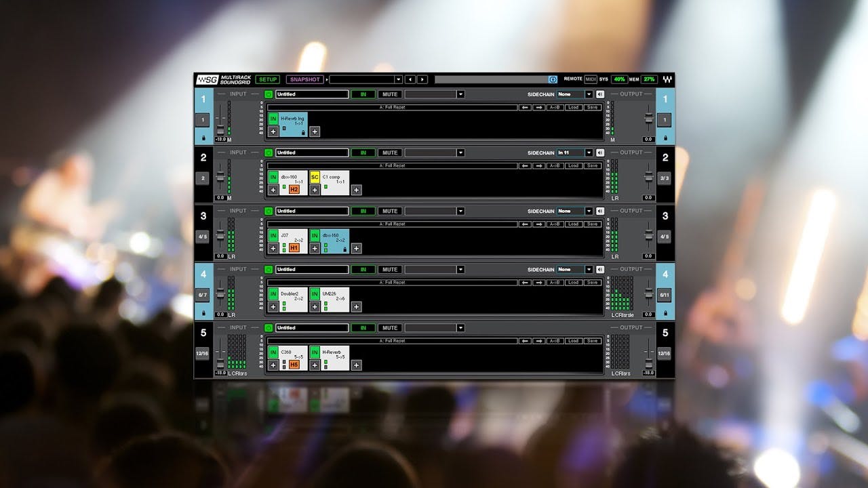
Task: Add plugin after UM226 in rack 4
Action: (356, 306)
